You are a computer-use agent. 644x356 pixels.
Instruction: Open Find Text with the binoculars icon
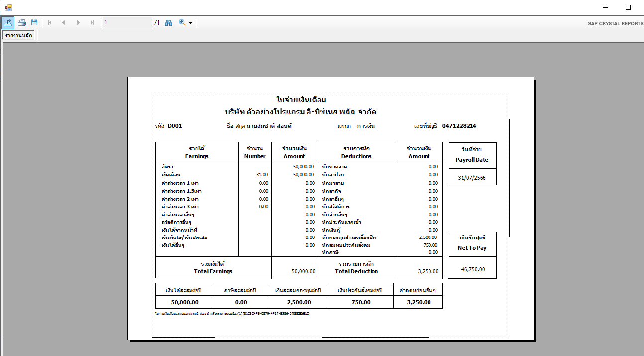click(x=168, y=22)
